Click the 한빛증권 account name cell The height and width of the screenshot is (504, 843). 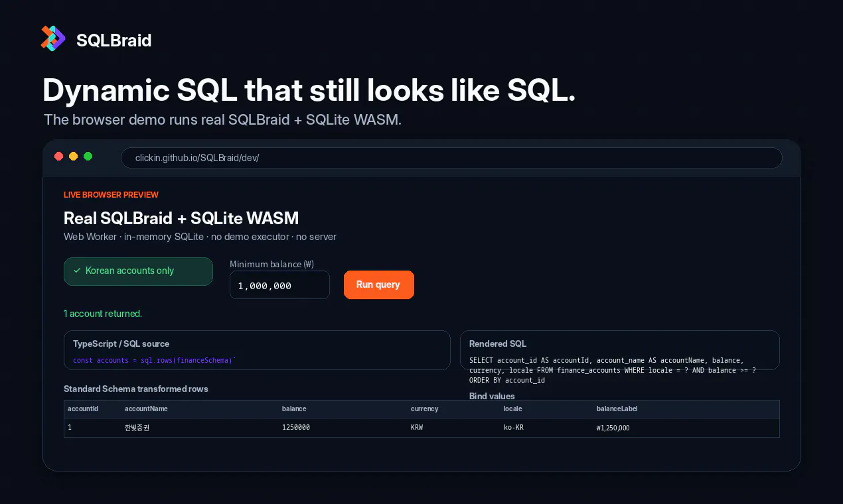(x=137, y=428)
